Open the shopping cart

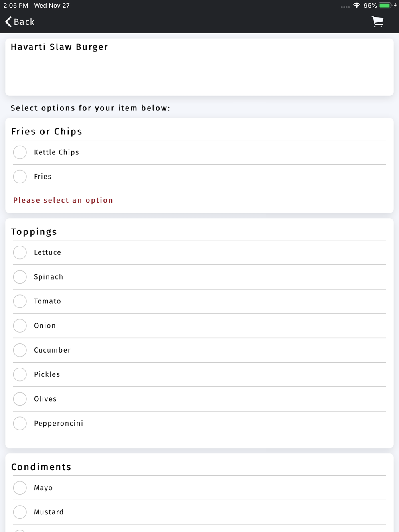(377, 22)
